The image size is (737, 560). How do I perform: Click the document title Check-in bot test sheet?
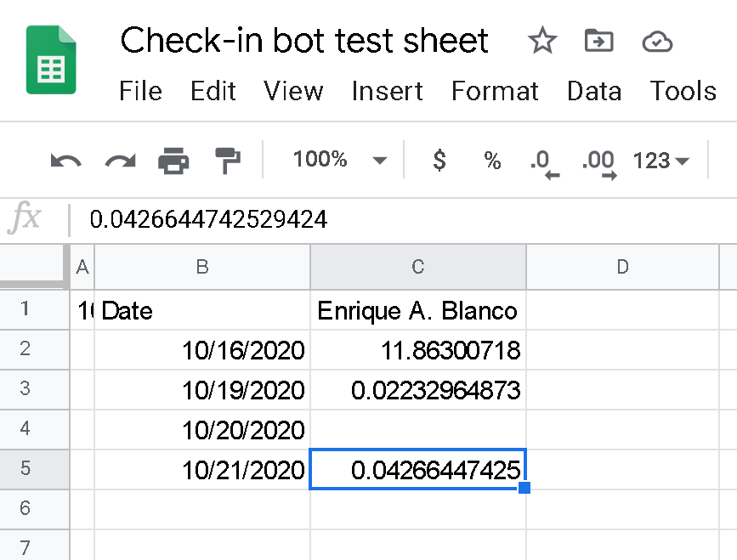pyautogui.click(x=304, y=41)
